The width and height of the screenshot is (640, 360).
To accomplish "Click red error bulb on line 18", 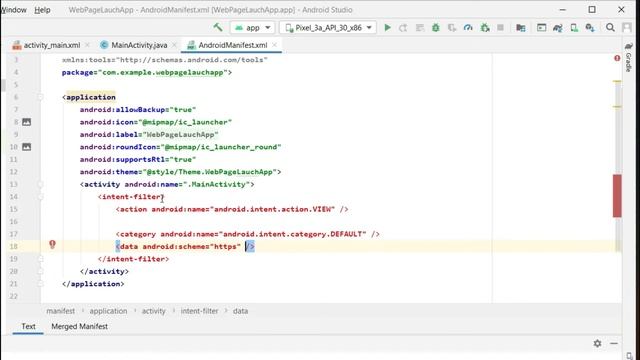I will 52,244.
